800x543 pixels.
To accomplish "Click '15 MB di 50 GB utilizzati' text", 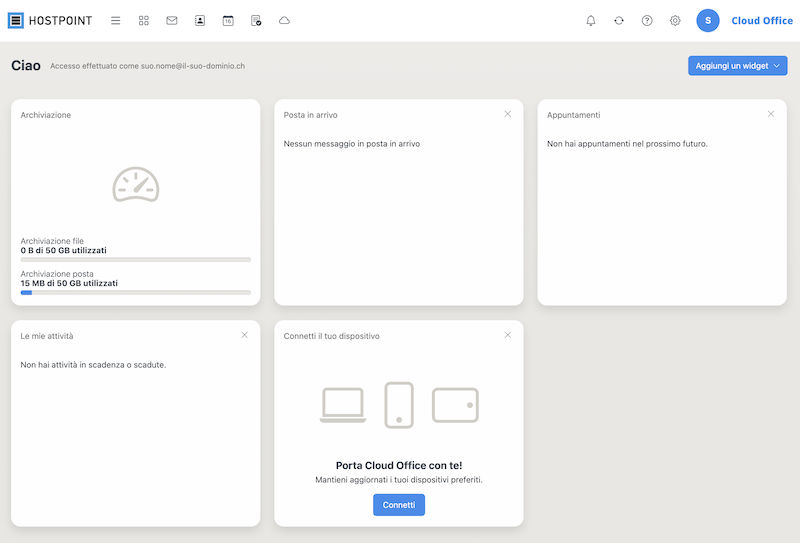I will click(x=69, y=283).
